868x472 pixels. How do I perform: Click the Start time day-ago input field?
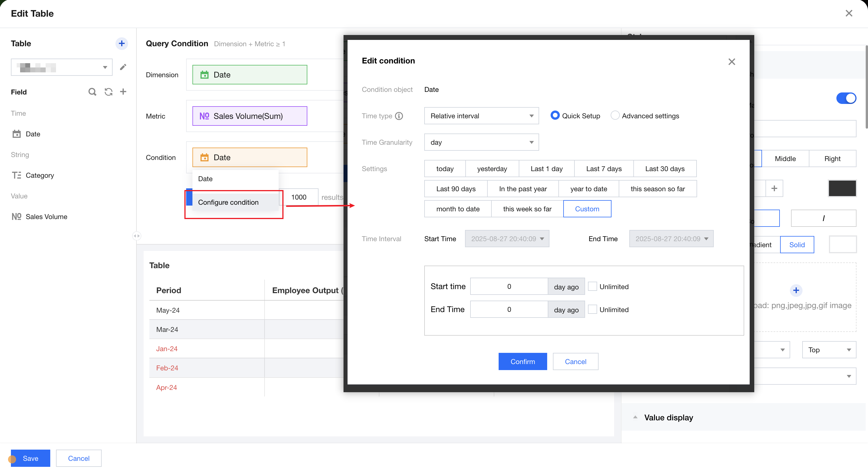[x=509, y=286]
